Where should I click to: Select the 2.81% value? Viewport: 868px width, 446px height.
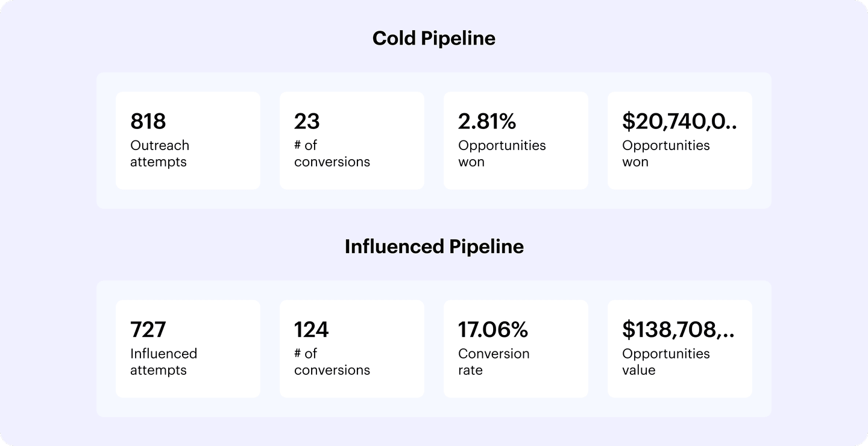487,122
